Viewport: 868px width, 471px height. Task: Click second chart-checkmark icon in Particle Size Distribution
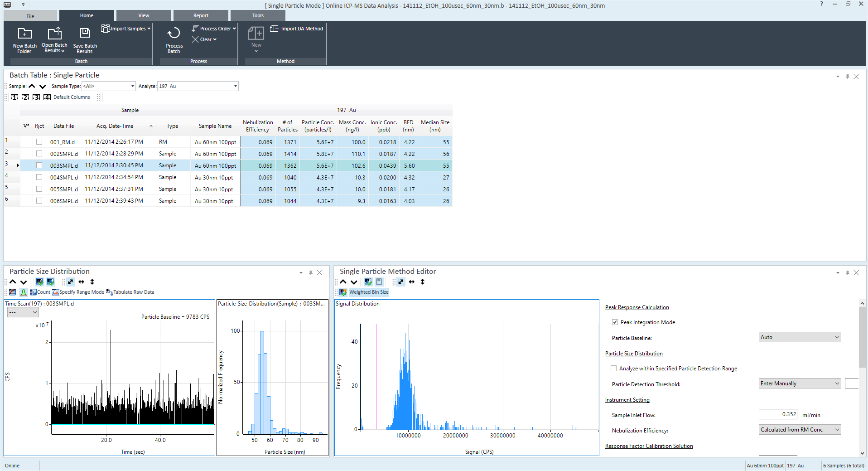[x=50, y=282]
